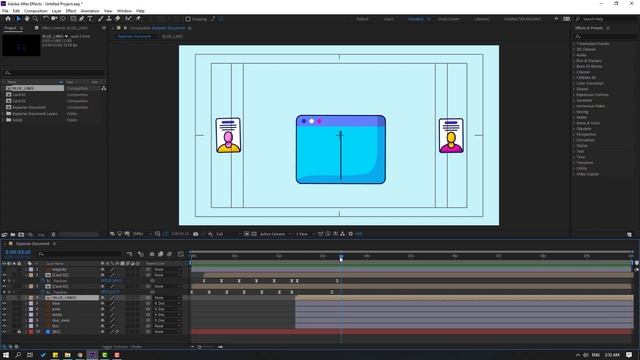Switch to CHARACTER RIGGING workspace

coord(522,19)
